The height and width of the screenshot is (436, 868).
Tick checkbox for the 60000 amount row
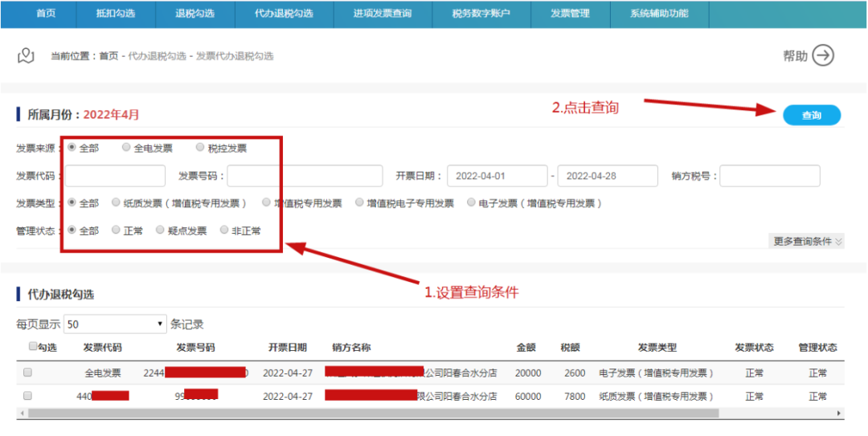click(x=27, y=396)
